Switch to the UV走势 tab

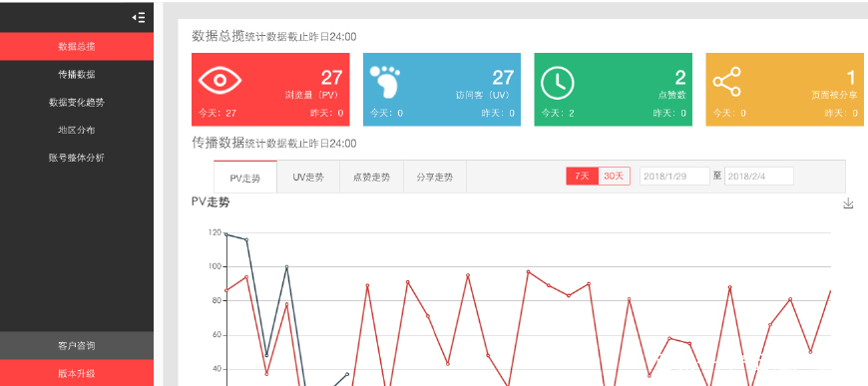tap(308, 178)
